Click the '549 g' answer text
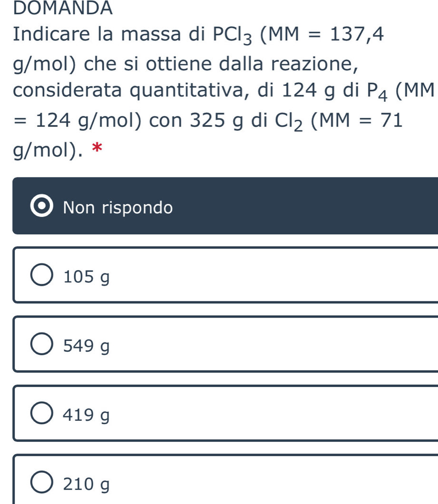The image size is (438, 504). point(86,346)
